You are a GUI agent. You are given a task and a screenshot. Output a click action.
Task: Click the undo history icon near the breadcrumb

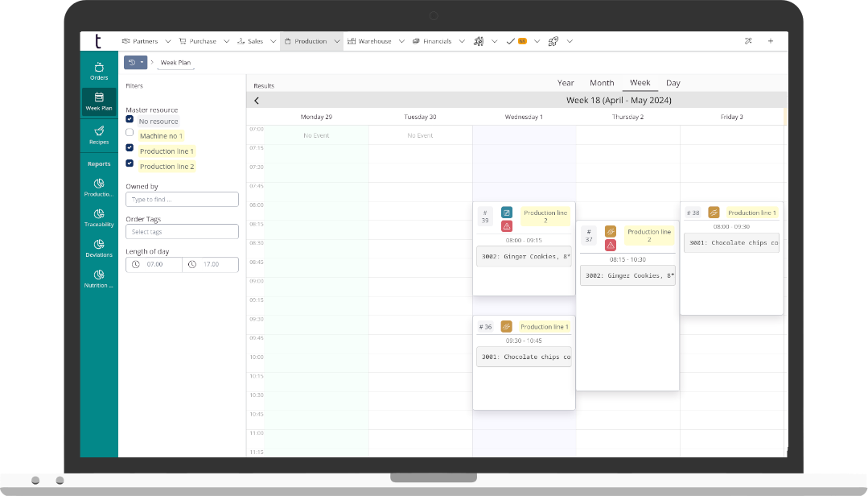132,62
